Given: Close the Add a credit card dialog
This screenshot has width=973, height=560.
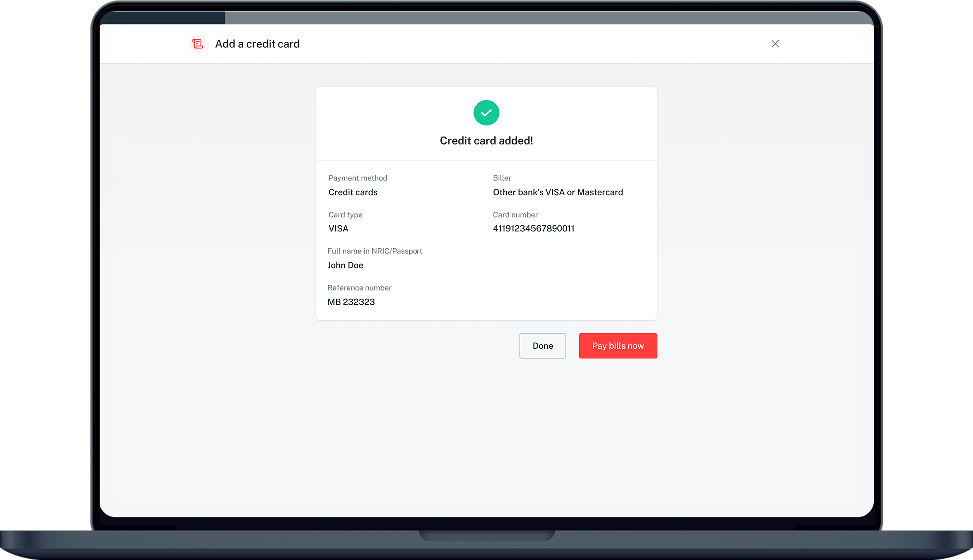Looking at the screenshot, I should point(775,44).
